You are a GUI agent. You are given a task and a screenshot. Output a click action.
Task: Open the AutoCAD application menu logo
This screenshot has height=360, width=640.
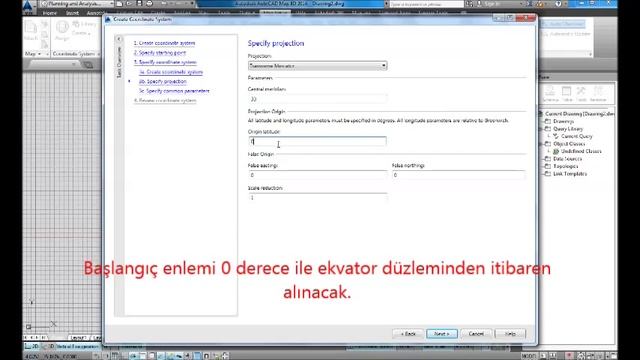(x=28, y=5)
